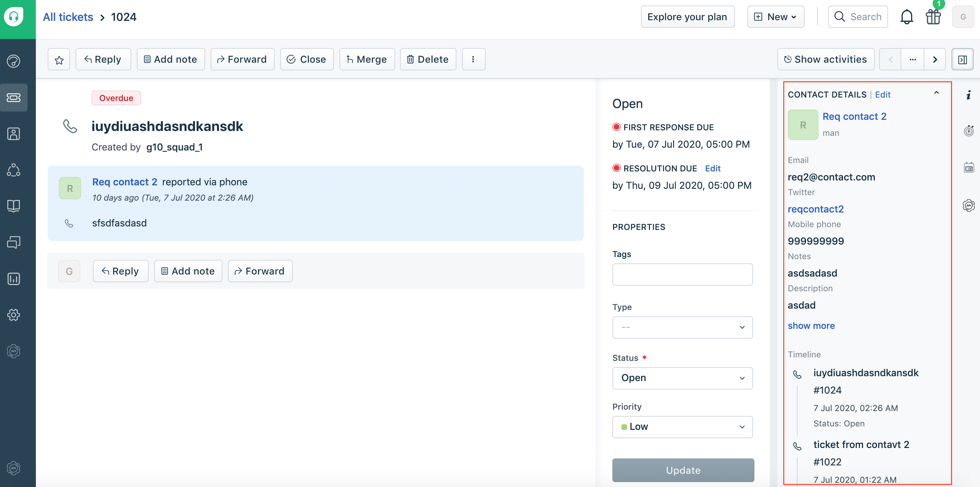Click the Freshdesk headset logo
This screenshot has width=980, height=487.
click(x=14, y=17)
